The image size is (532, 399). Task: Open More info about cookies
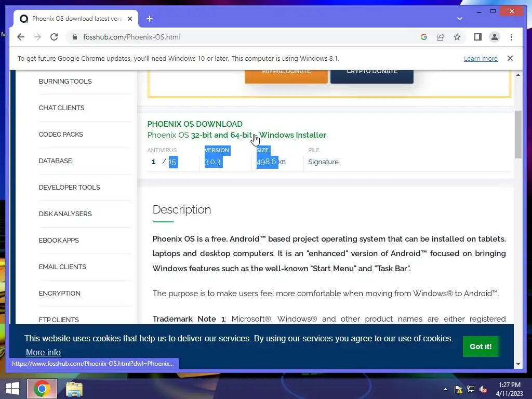click(43, 353)
